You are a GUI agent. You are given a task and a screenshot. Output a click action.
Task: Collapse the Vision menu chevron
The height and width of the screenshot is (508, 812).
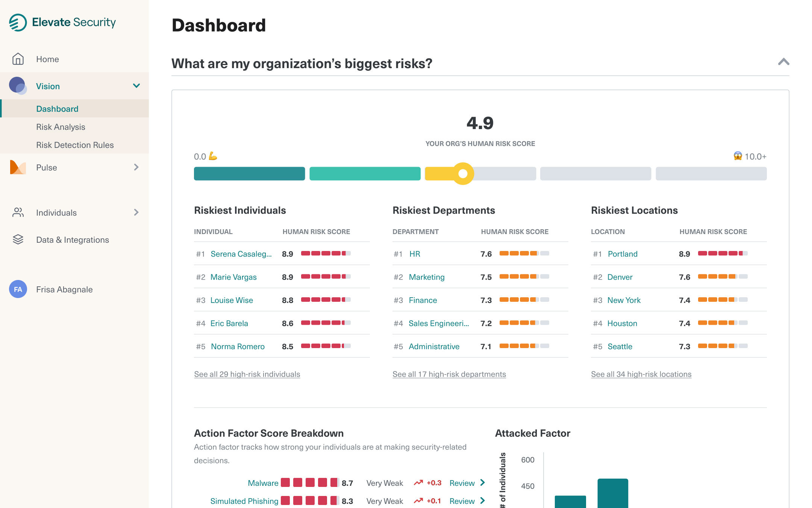tap(136, 86)
